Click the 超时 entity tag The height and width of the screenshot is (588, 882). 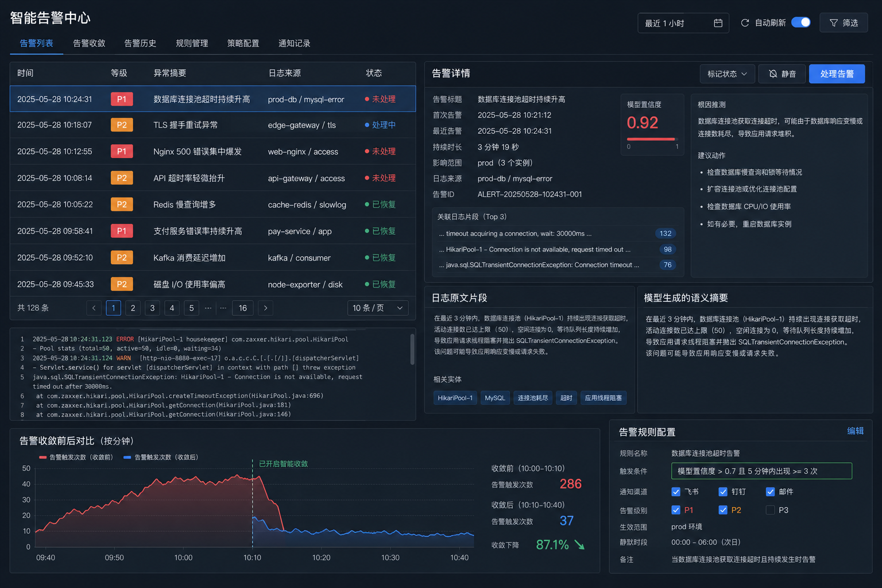pyautogui.click(x=566, y=398)
